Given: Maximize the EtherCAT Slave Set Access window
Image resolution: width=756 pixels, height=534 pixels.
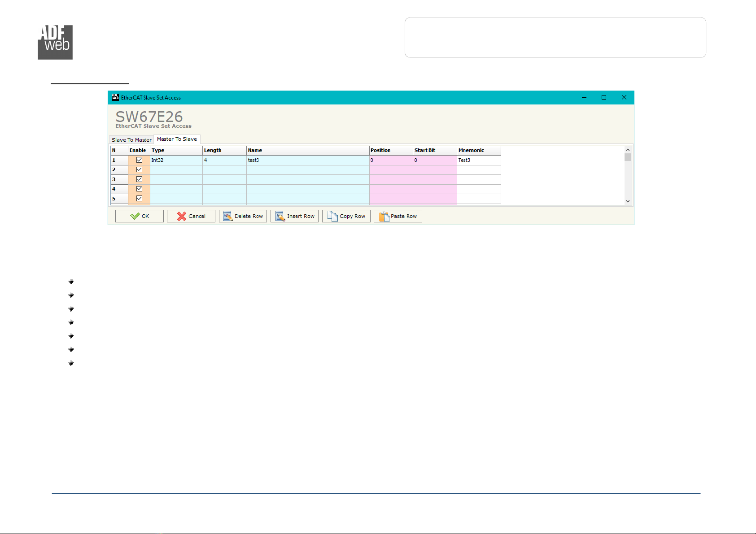Looking at the screenshot, I should pyautogui.click(x=604, y=97).
